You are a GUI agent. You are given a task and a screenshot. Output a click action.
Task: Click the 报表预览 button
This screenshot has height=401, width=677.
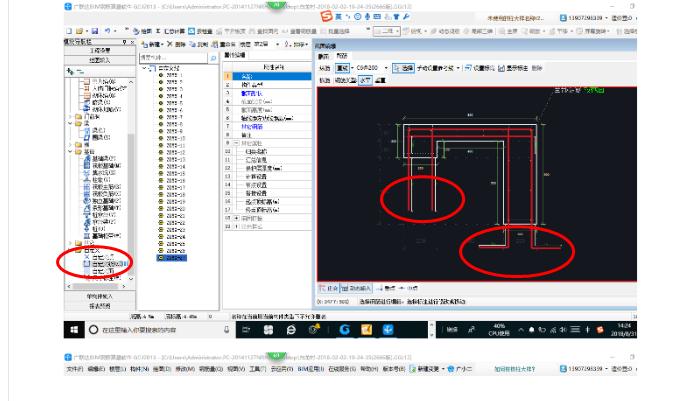(100, 306)
